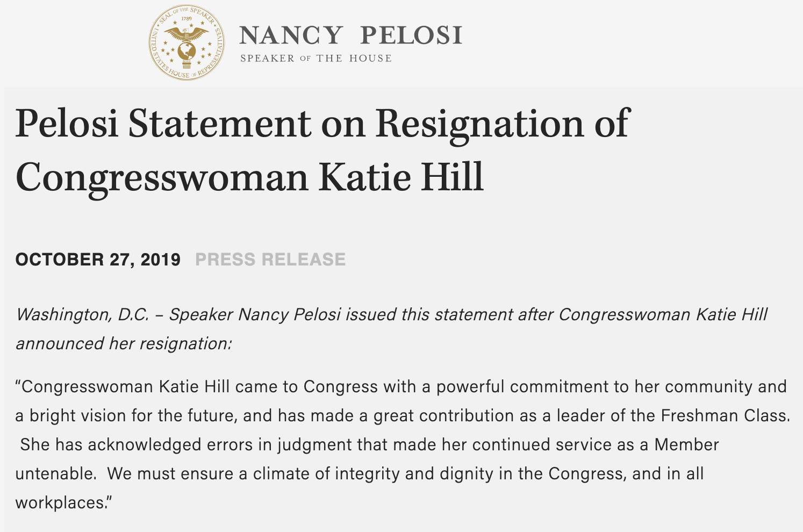803x532 pixels.
Task: Click the word PELOSI in the header
Action: pos(411,35)
